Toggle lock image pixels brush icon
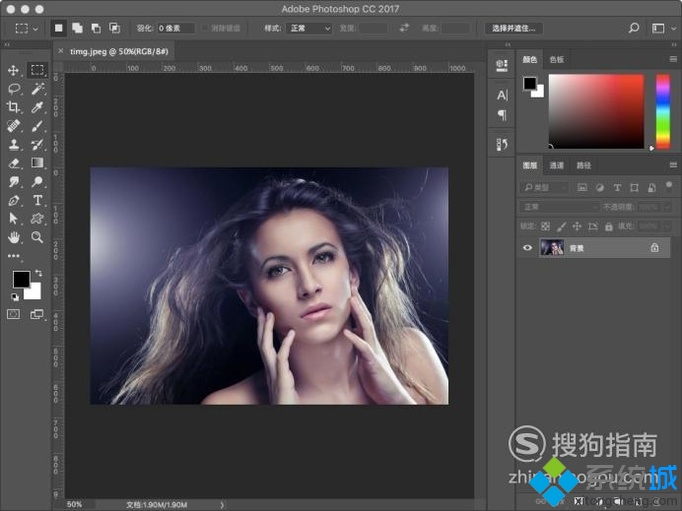The width and height of the screenshot is (682, 511). pyautogui.click(x=562, y=226)
